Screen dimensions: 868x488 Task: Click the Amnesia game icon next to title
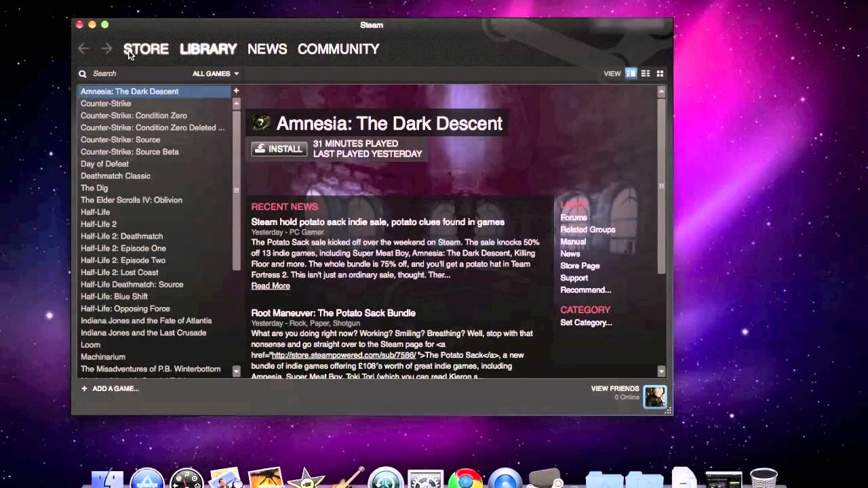[x=261, y=123]
